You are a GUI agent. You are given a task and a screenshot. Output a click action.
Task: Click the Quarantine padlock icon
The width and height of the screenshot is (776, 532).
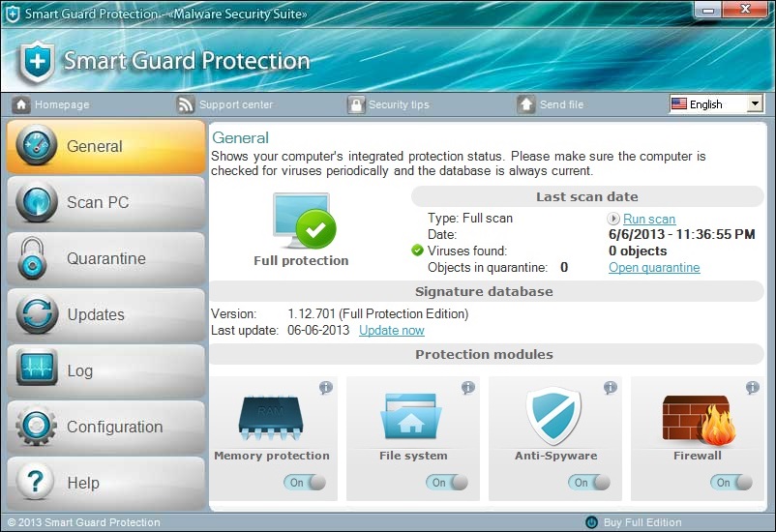point(33,258)
